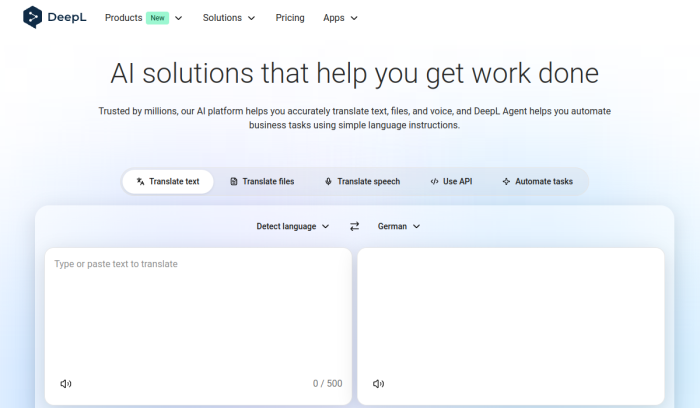This screenshot has height=408, width=700.
Task: Click the speaker icon under source text
Action: (x=66, y=383)
